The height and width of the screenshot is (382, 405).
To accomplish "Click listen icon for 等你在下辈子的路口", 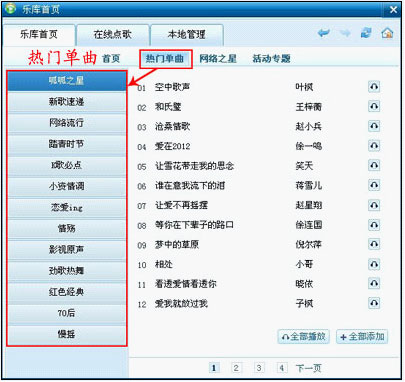I will click(x=374, y=225).
